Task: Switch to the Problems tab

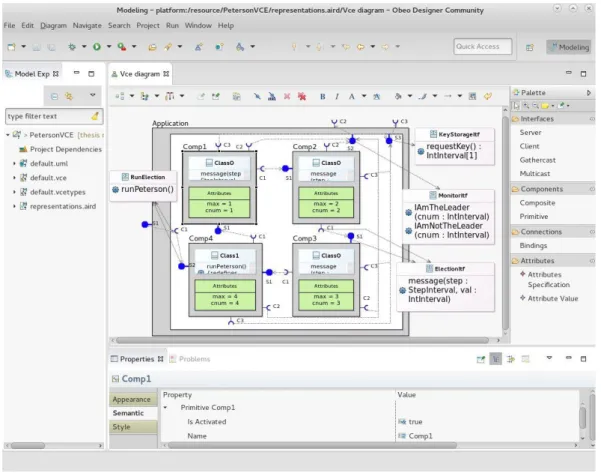Action: coord(190,359)
